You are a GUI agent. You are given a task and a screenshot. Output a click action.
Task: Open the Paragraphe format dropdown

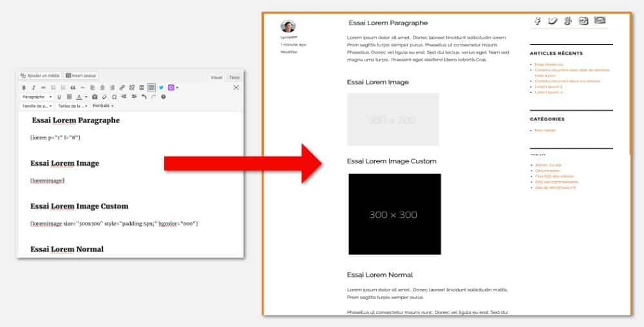pos(37,97)
